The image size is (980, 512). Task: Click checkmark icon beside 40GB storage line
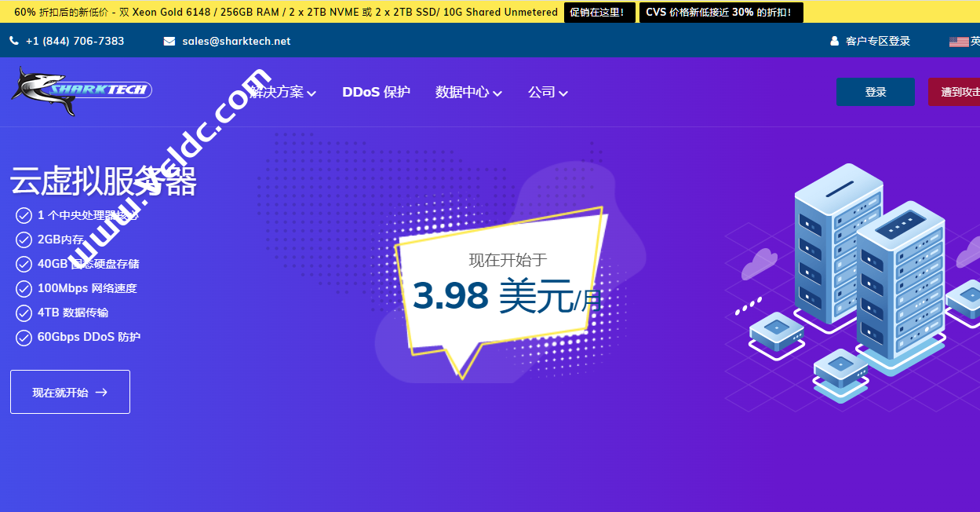24,264
